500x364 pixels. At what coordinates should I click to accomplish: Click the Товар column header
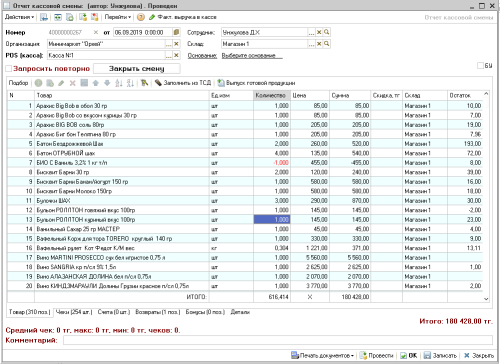click(x=122, y=95)
